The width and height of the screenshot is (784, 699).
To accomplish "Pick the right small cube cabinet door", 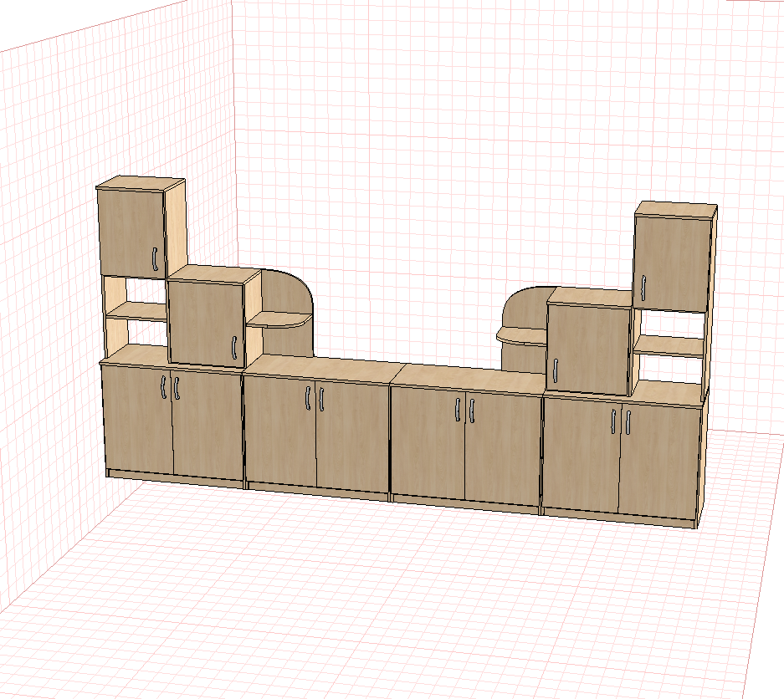I will pos(588,349).
